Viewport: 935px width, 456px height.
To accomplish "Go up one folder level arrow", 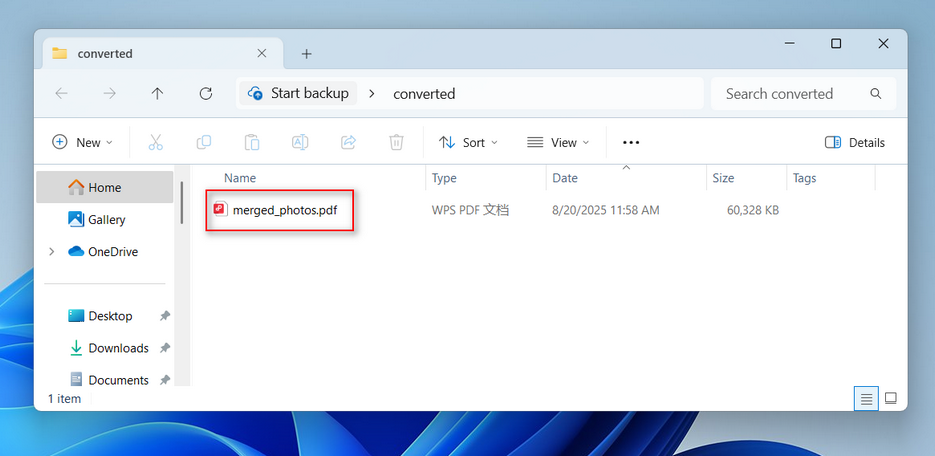I will 157,94.
